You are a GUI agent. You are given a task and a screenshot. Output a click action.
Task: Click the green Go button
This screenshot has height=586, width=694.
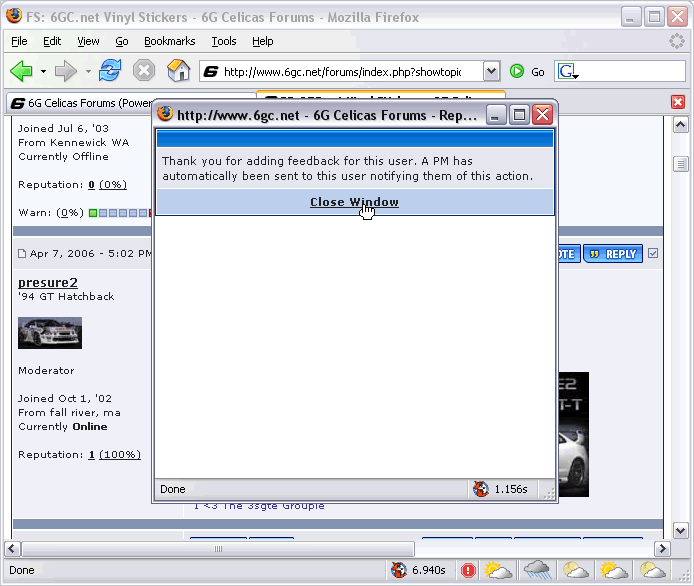click(527, 72)
